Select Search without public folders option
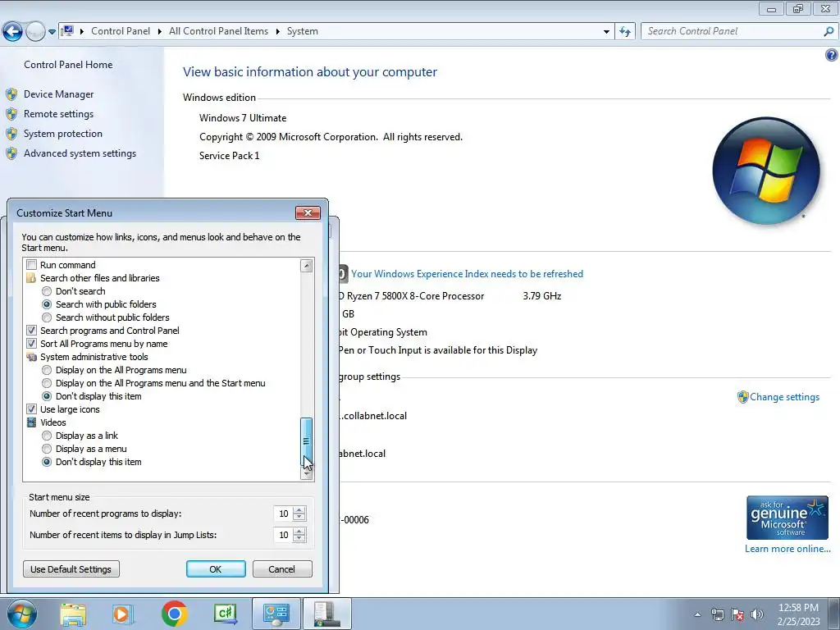This screenshot has height=630, width=840. click(x=47, y=317)
